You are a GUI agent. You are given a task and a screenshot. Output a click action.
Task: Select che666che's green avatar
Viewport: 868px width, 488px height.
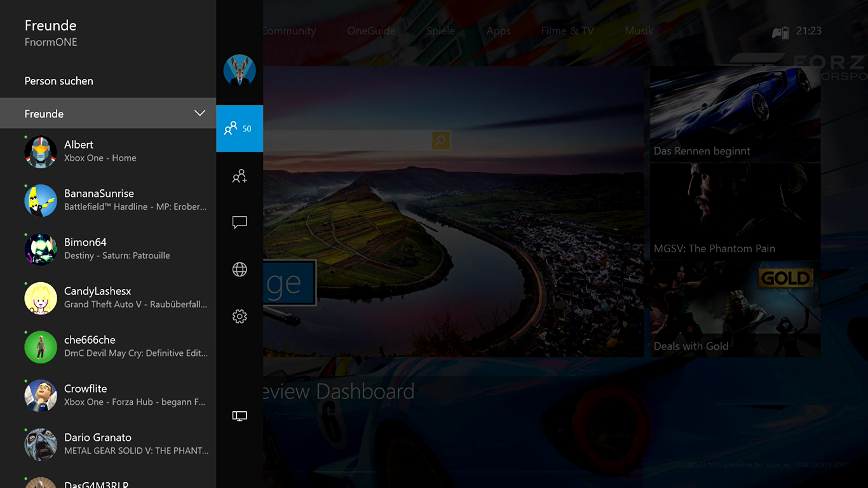41,347
